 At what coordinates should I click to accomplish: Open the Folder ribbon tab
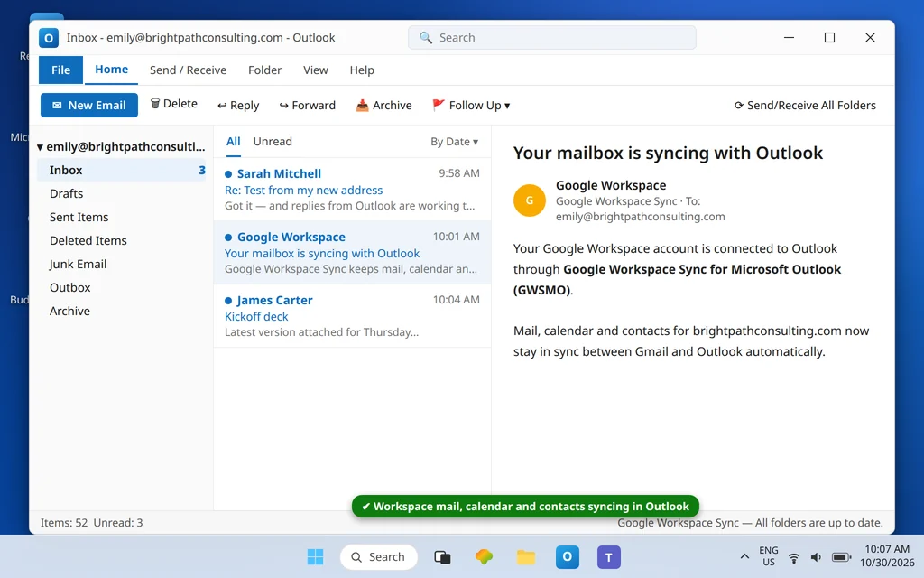(264, 70)
